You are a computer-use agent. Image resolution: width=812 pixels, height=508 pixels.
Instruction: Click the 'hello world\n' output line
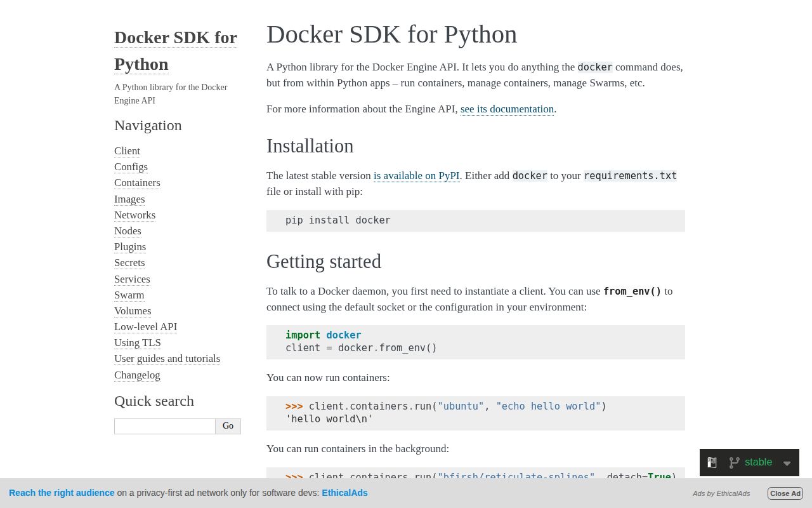(x=329, y=419)
